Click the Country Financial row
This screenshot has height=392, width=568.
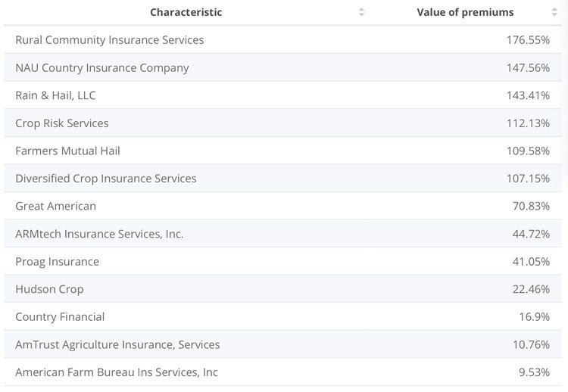click(x=60, y=317)
